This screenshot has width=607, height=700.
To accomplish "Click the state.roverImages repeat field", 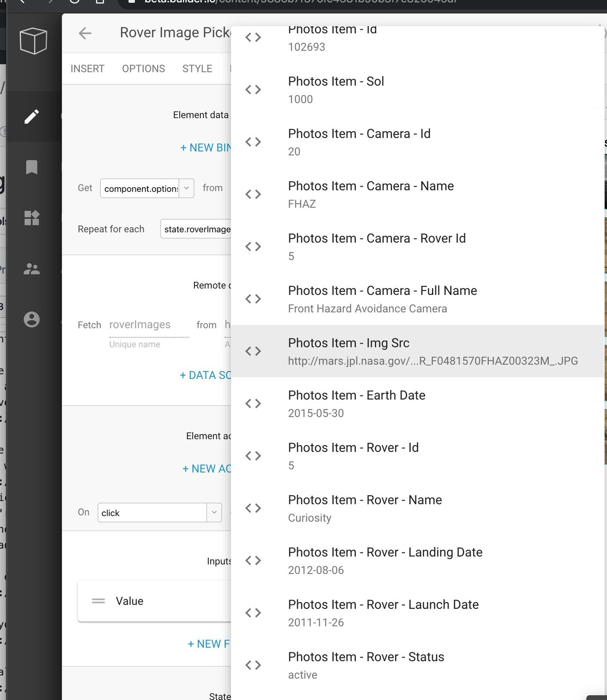I will [196, 229].
